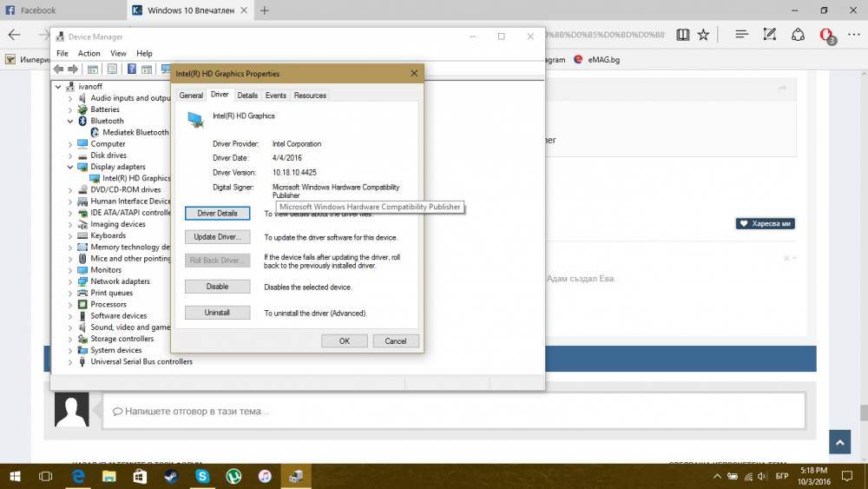This screenshot has width=868, height=489.
Task: Close the Intel(R) HD Graphics Properties dialog
Action: pos(414,73)
